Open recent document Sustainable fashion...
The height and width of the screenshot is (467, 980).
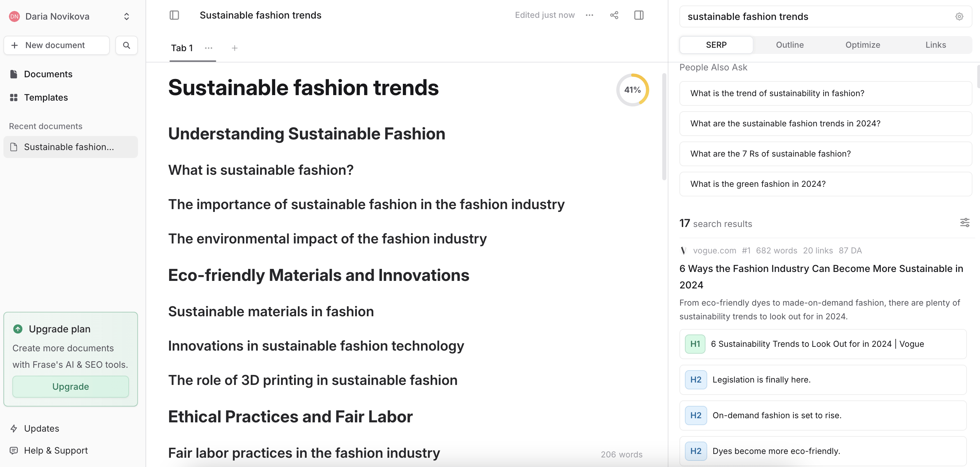[71, 147]
